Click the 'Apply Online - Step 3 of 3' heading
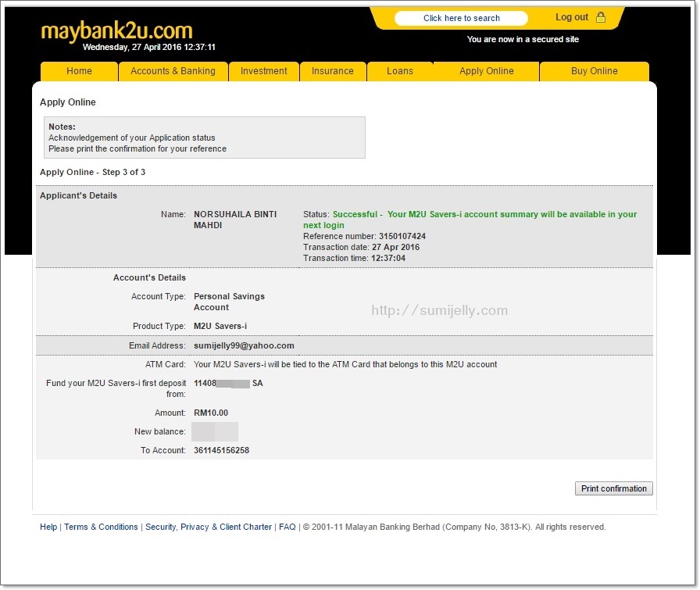 92,172
